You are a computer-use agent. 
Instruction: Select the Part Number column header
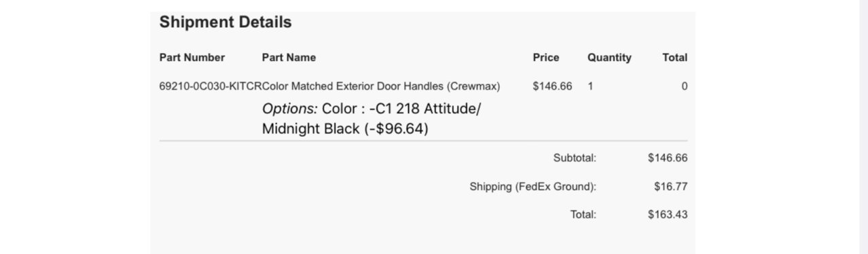point(192,58)
